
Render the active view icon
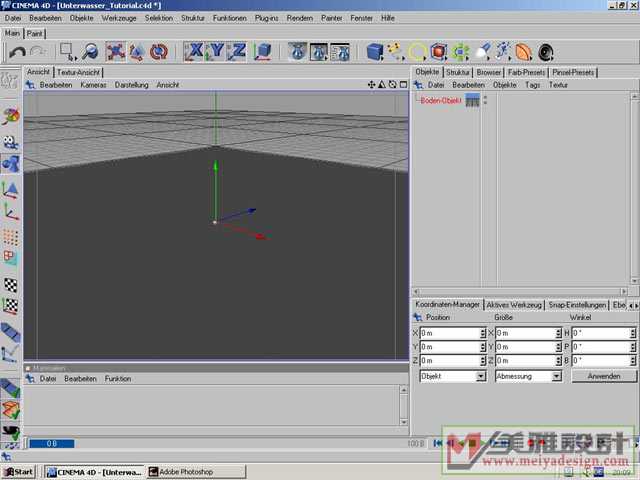tap(297, 52)
